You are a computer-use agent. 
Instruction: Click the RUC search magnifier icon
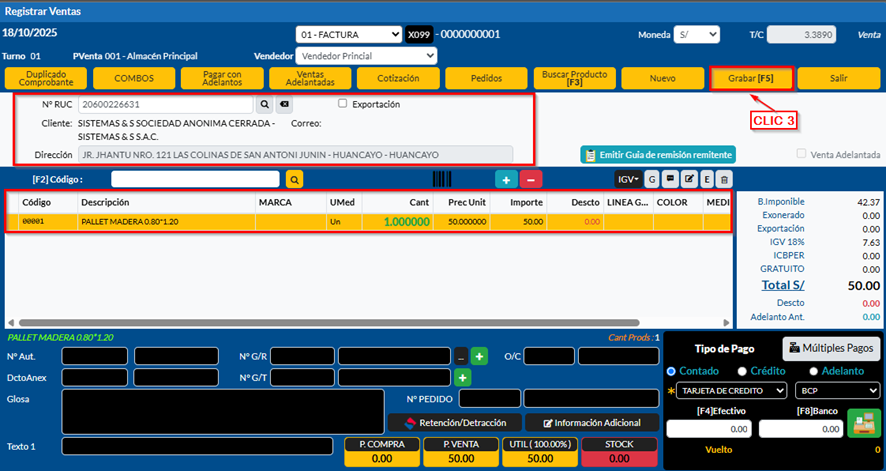pos(265,104)
